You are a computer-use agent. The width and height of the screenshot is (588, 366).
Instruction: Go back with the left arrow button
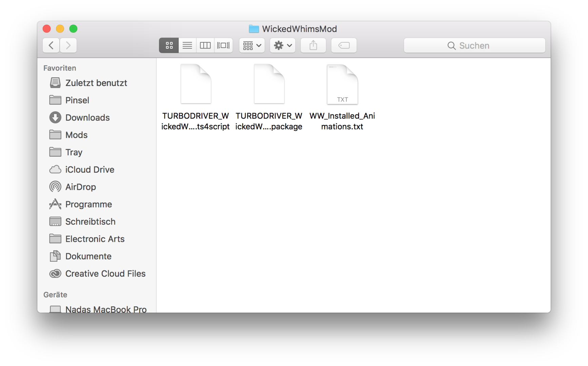51,45
